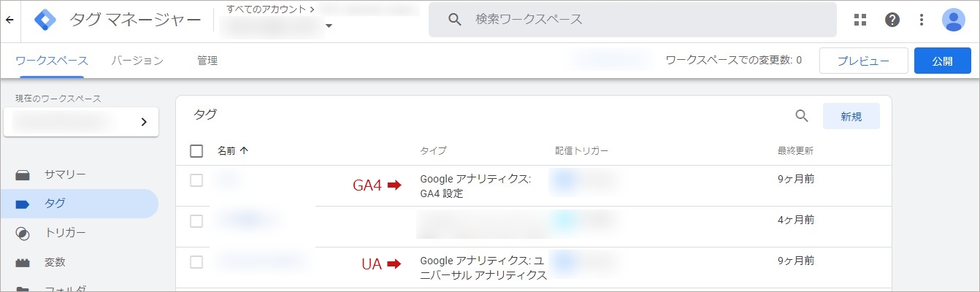Screen dimensions: 980x292
Task: Open the Google apps grid icon
Action: [860, 20]
